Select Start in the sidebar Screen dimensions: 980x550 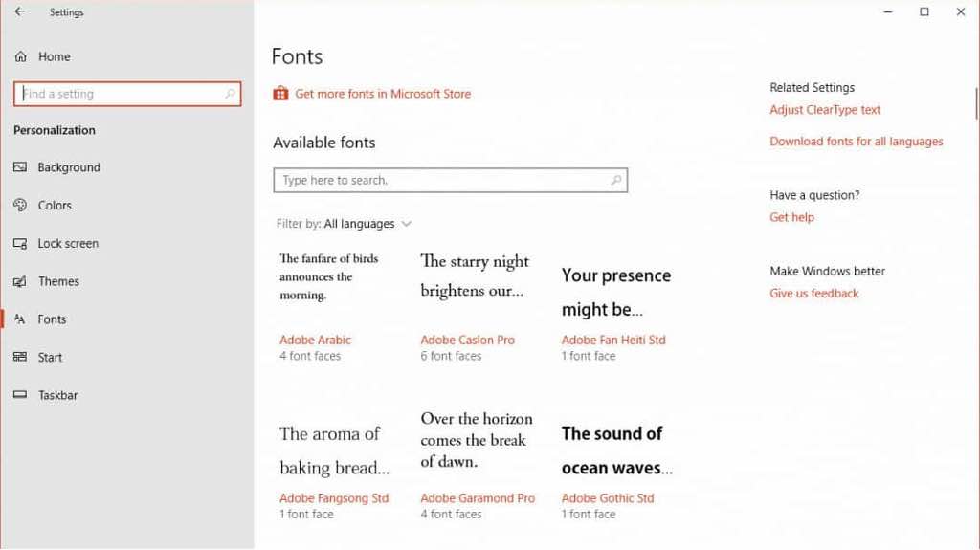tap(50, 358)
